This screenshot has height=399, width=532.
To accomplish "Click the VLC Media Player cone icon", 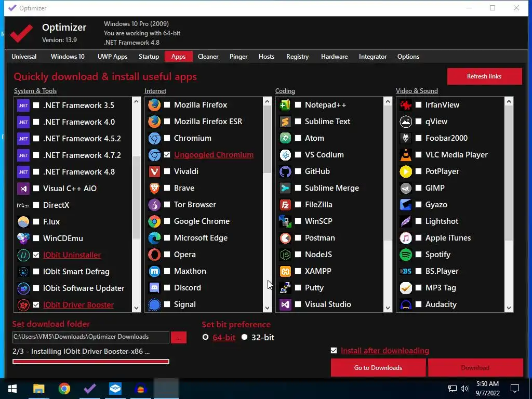I will (x=405, y=155).
